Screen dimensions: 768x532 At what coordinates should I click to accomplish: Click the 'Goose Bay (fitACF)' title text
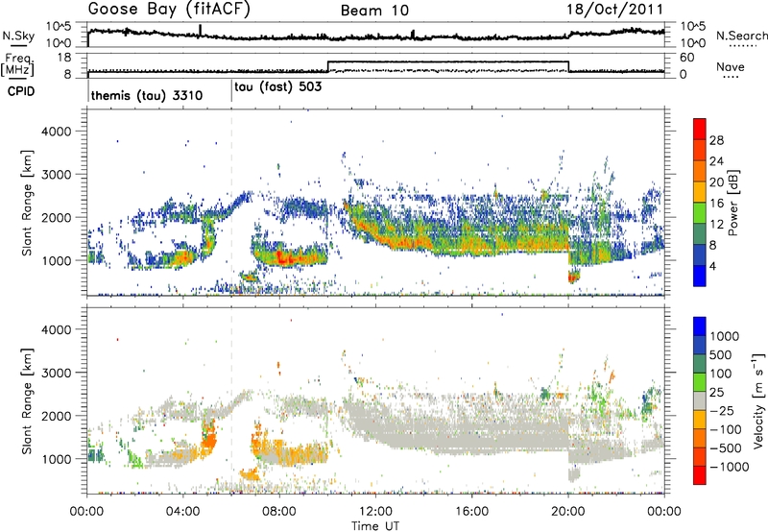169,10
